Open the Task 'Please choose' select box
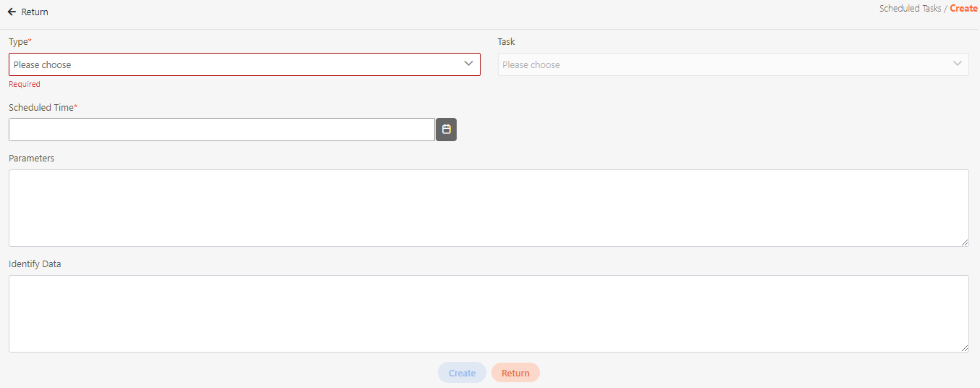The image size is (980, 388). click(x=724, y=64)
